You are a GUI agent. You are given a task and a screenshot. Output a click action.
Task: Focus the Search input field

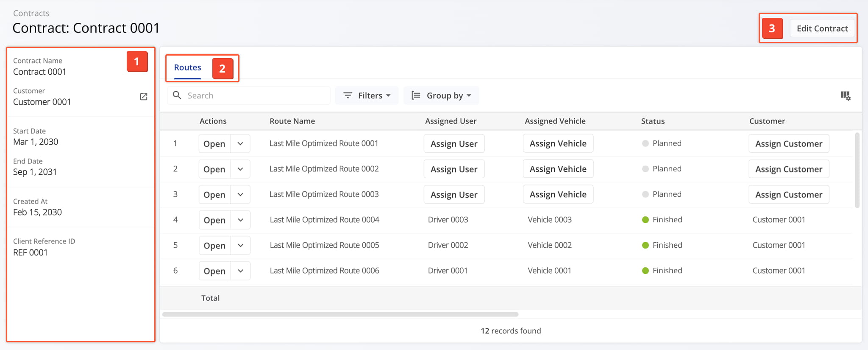click(254, 95)
